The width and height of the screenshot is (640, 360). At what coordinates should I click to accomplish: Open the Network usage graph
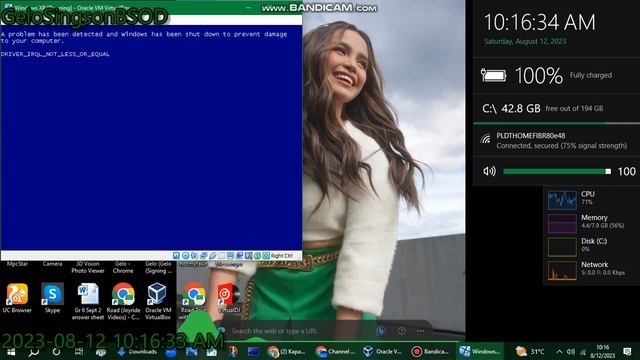(562, 271)
